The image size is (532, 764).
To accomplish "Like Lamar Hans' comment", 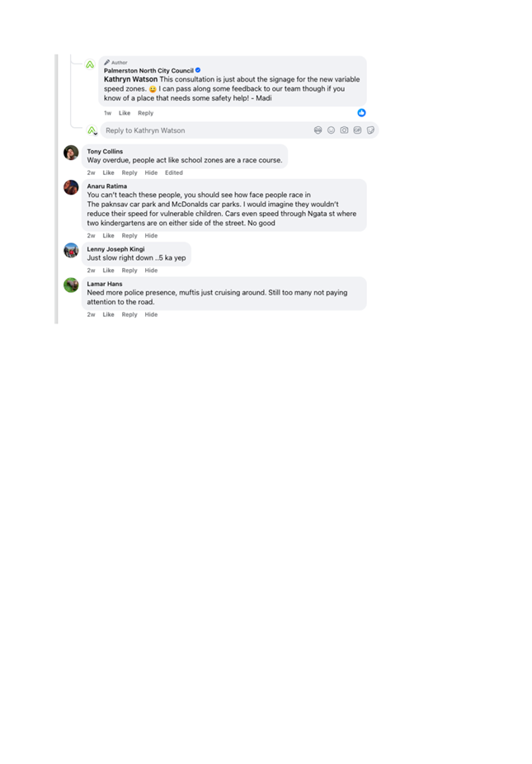I will [108, 315].
